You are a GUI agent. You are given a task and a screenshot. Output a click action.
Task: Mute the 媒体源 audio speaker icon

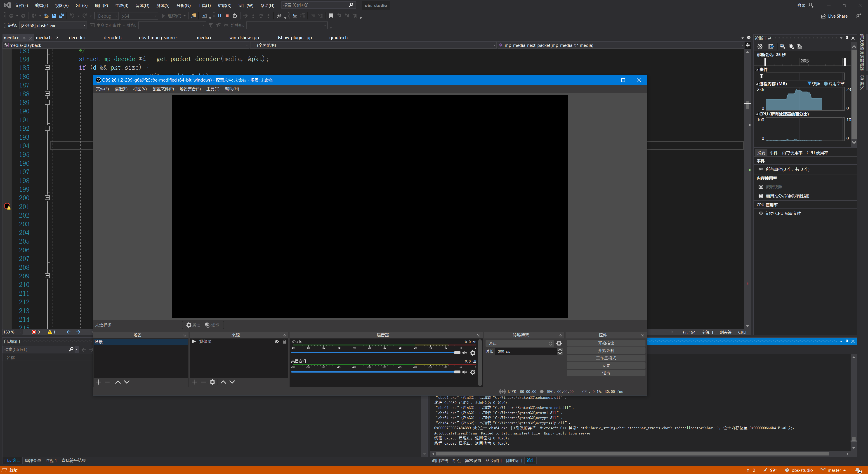pos(465,353)
